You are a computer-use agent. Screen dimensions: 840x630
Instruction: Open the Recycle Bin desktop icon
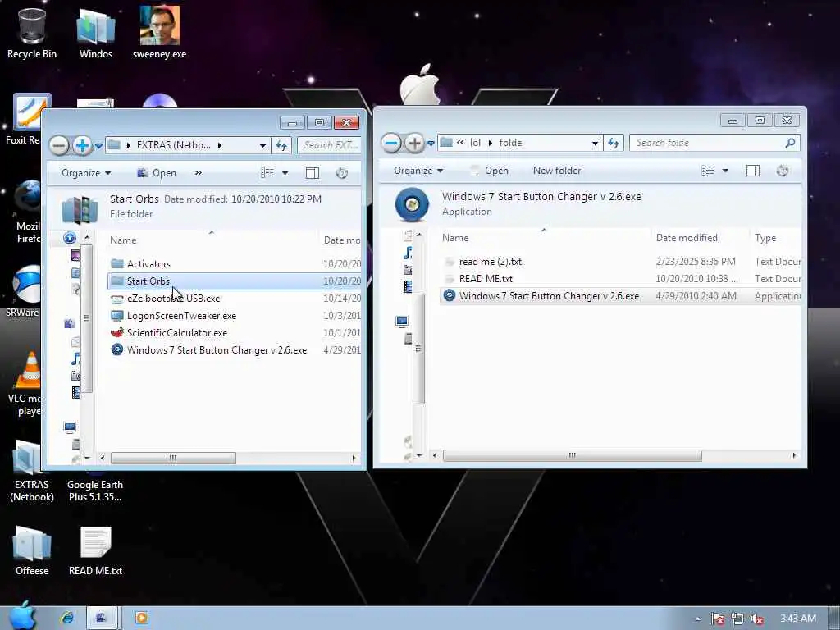[32, 33]
